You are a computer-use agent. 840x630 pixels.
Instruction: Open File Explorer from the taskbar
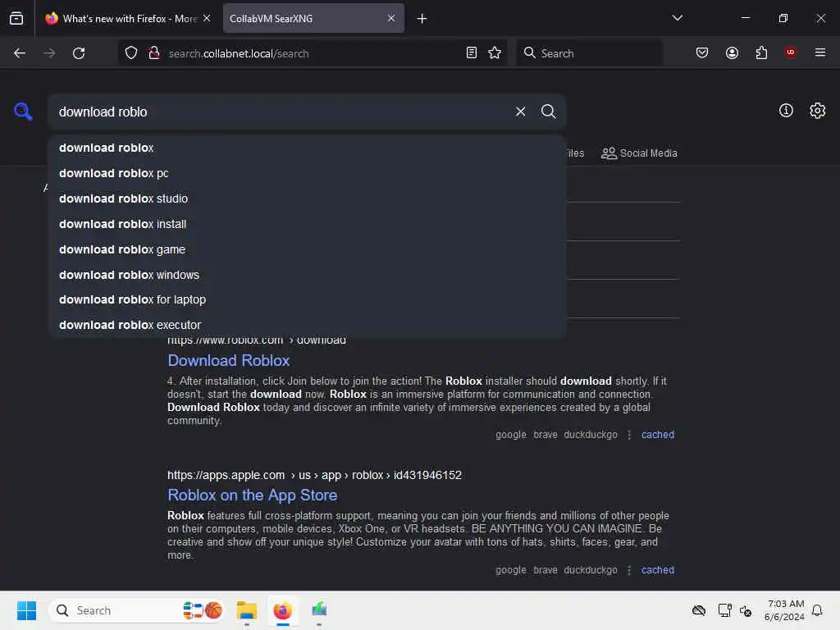247,610
